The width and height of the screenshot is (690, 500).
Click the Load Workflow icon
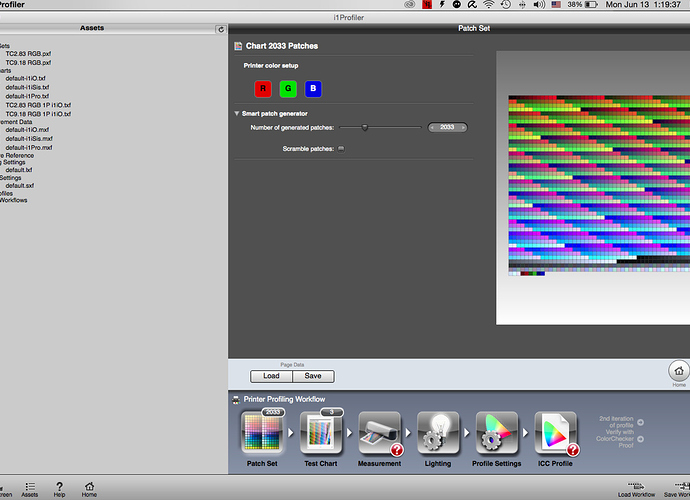pyautogui.click(x=636, y=489)
